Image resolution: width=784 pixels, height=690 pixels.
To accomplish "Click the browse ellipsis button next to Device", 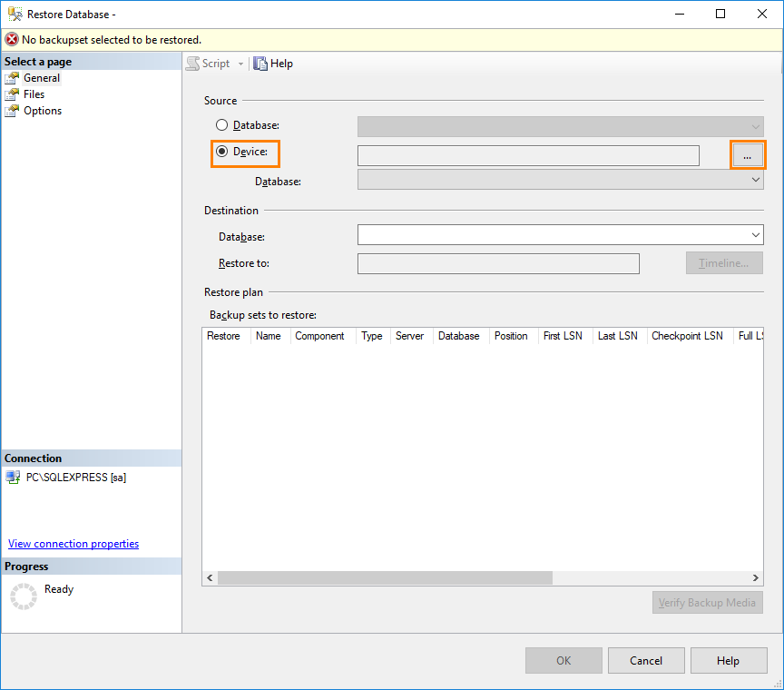I will coord(748,154).
